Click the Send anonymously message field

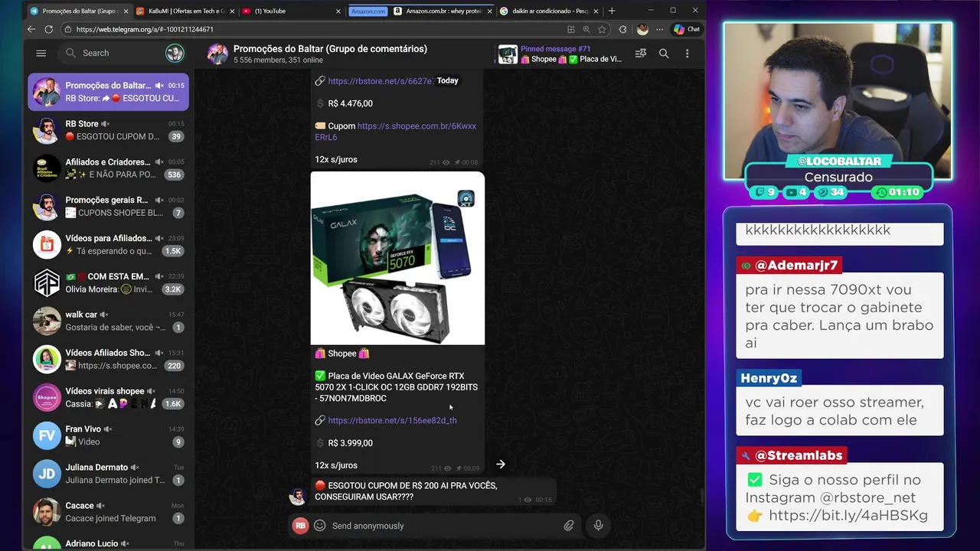pos(444,526)
